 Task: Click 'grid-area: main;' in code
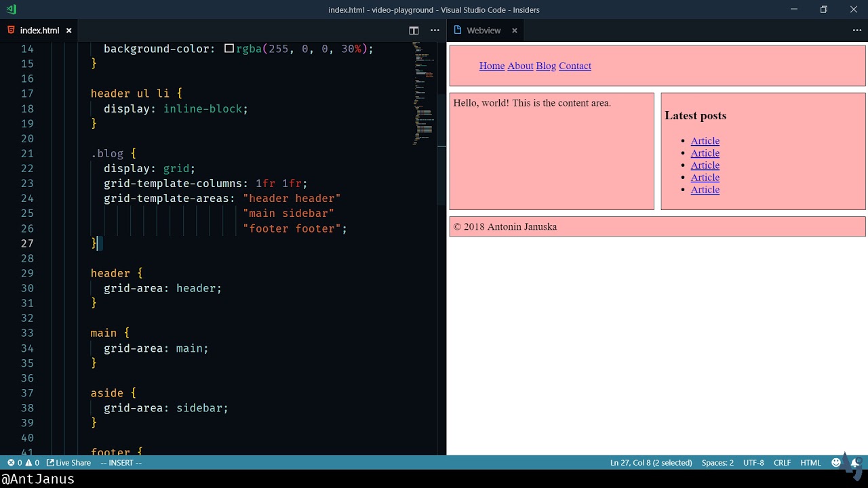(156, 348)
